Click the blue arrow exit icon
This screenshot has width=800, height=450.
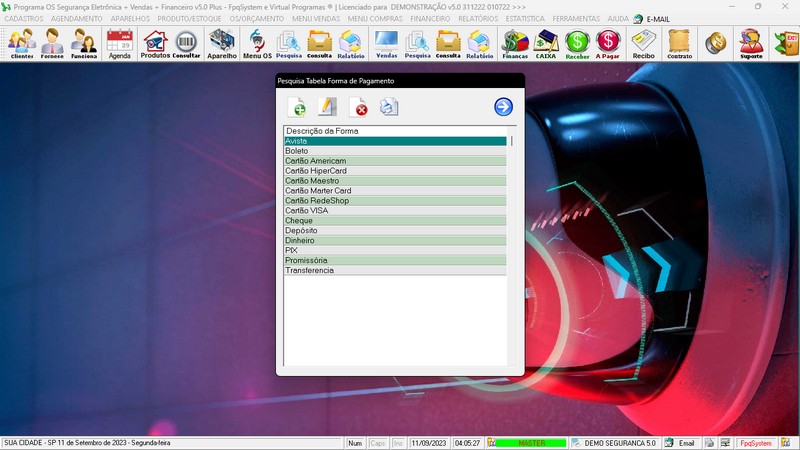coord(503,107)
